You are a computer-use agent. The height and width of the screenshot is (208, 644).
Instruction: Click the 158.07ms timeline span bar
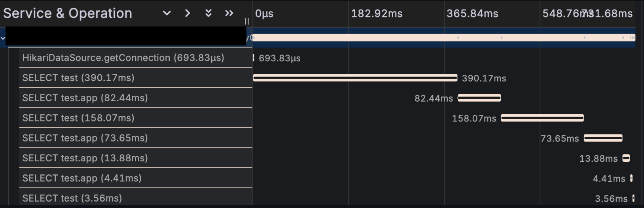(542, 118)
